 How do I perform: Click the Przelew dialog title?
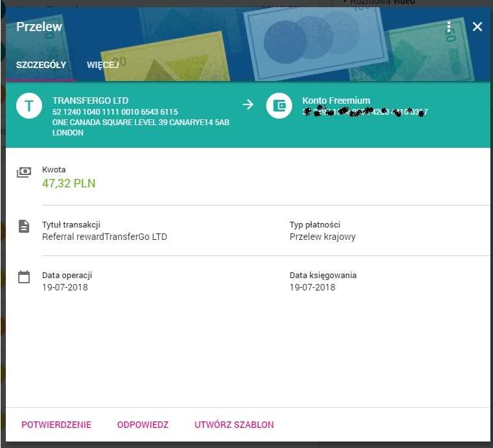pos(40,27)
